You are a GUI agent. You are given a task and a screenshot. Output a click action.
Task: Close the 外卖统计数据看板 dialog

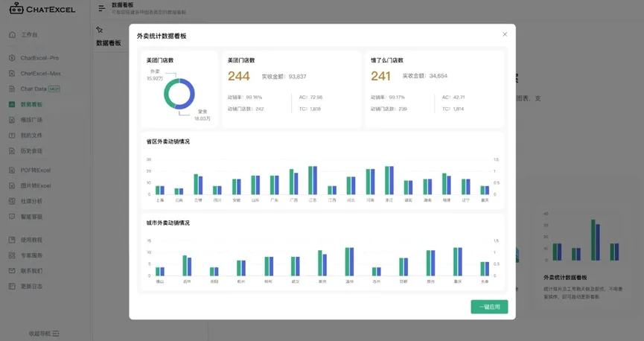click(505, 34)
